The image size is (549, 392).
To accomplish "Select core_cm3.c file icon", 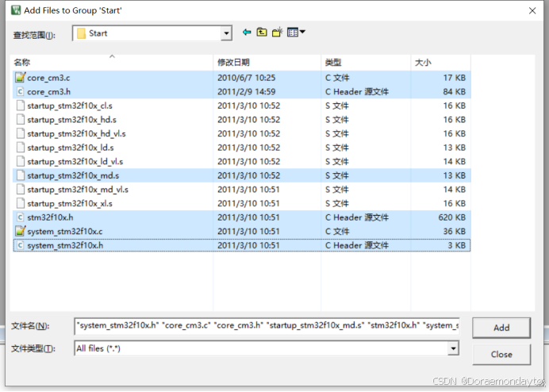I will [x=21, y=78].
